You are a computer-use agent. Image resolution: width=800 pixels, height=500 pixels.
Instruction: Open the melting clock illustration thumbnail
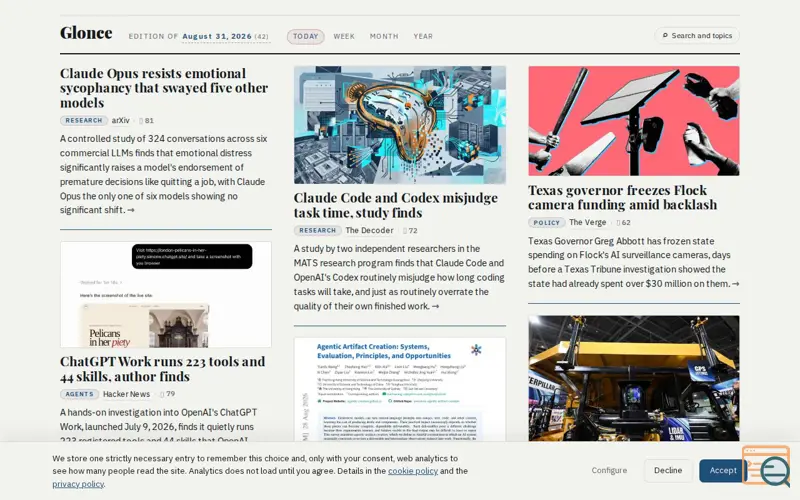pyautogui.click(x=399, y=124)
